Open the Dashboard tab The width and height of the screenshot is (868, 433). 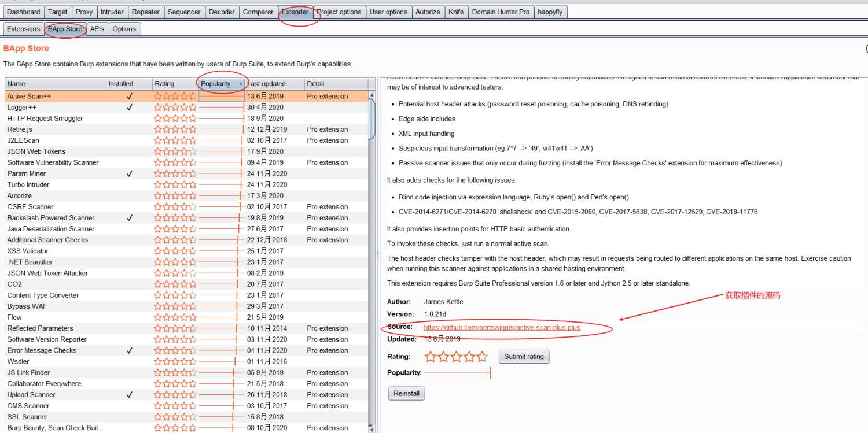[x=24, y=12]
